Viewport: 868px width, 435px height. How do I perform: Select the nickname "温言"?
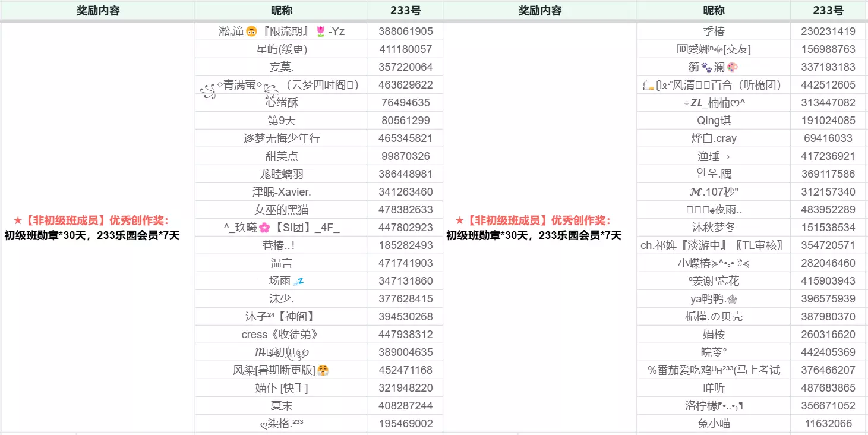(x=282, y=263)
